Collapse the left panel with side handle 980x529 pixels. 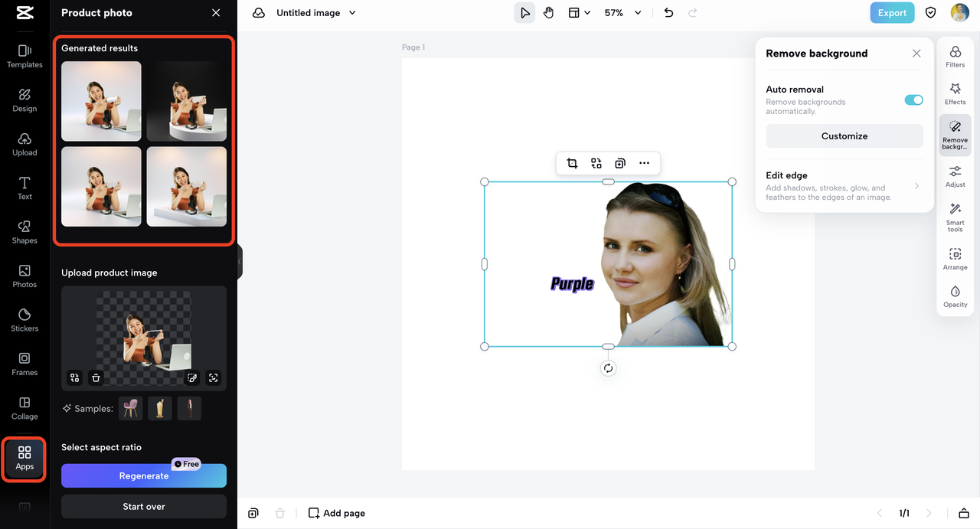coord(240,262)
